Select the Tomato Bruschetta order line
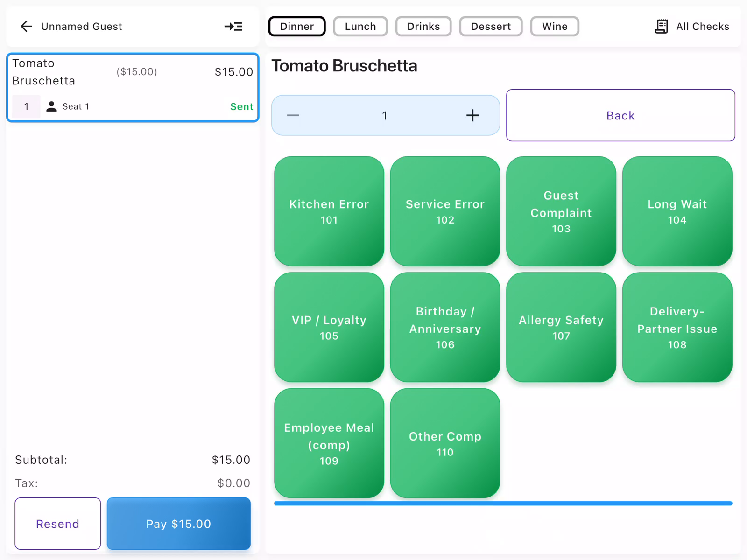The width and height of the screenshot is (747, 560). [133, 79]
